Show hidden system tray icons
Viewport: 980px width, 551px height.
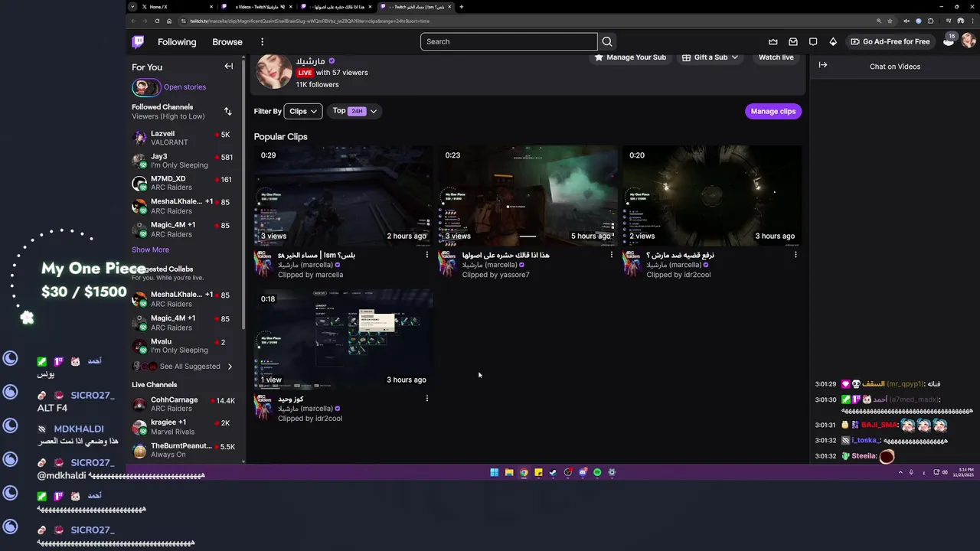tap(900, 472)
